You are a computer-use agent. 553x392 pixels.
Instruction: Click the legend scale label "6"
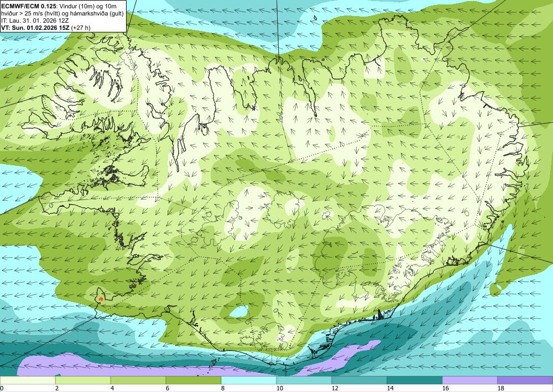pos(168,389)
